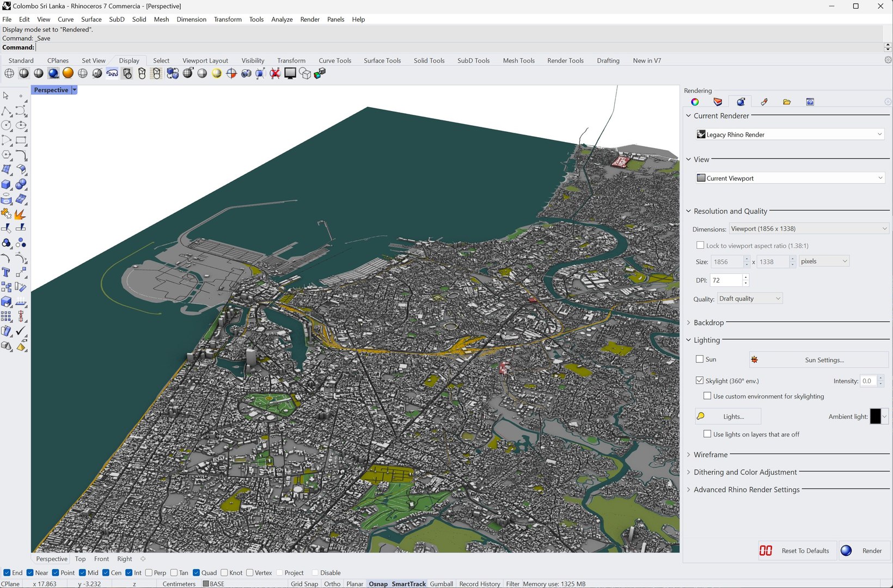Click the red X display toolbar icon

point(275,73)
